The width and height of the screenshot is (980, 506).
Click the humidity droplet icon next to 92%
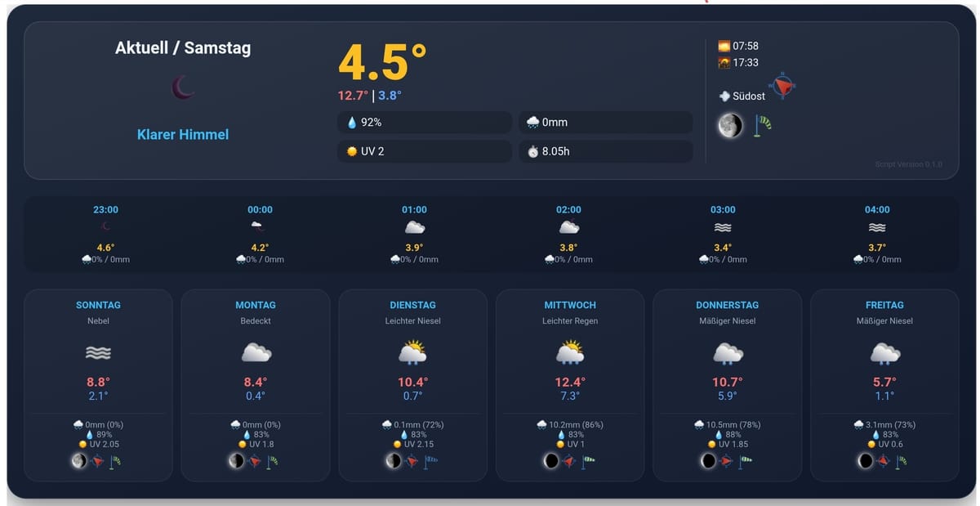(x=352, y=123)
